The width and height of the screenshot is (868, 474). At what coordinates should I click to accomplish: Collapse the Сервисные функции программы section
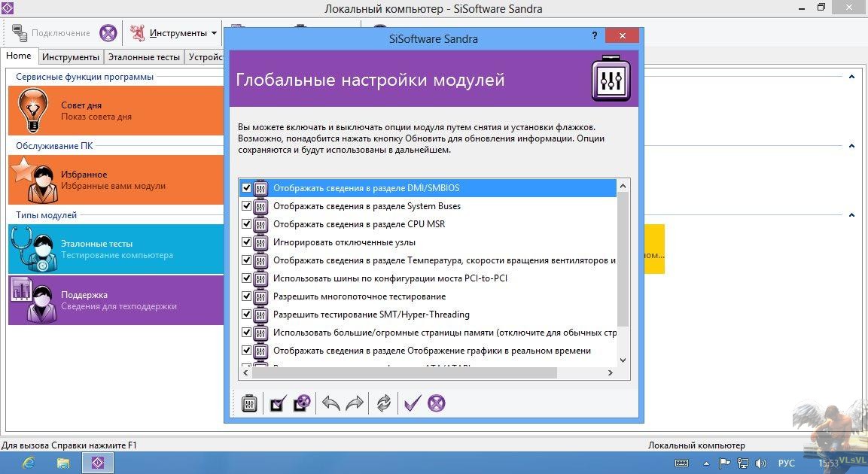tap(851, 77)
